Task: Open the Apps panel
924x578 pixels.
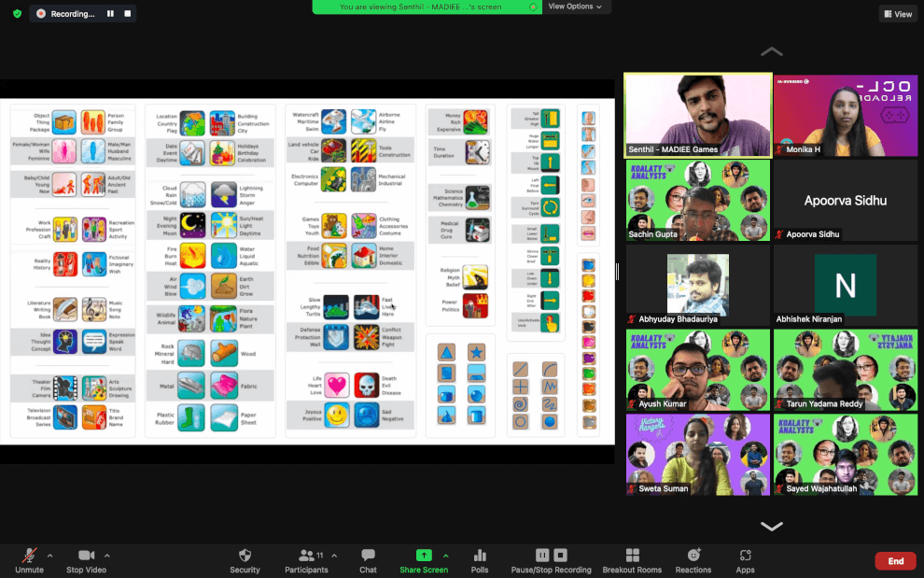Action: (x=745, y=560)
